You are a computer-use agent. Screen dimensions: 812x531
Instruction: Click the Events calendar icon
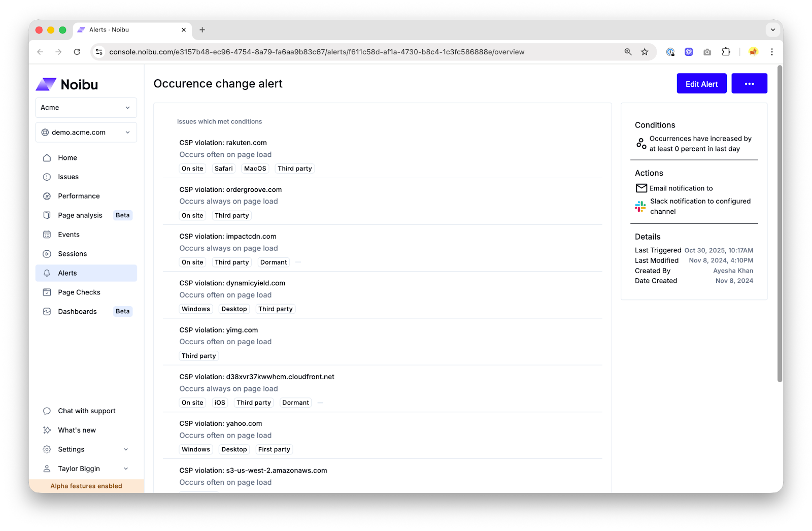tap(47, 235)
